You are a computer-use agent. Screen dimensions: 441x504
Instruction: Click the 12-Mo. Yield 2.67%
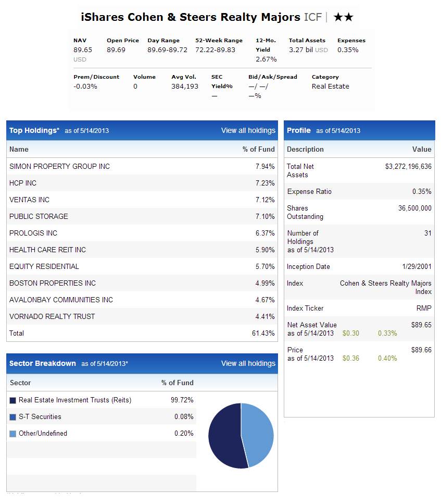click(x=266, y=59)
